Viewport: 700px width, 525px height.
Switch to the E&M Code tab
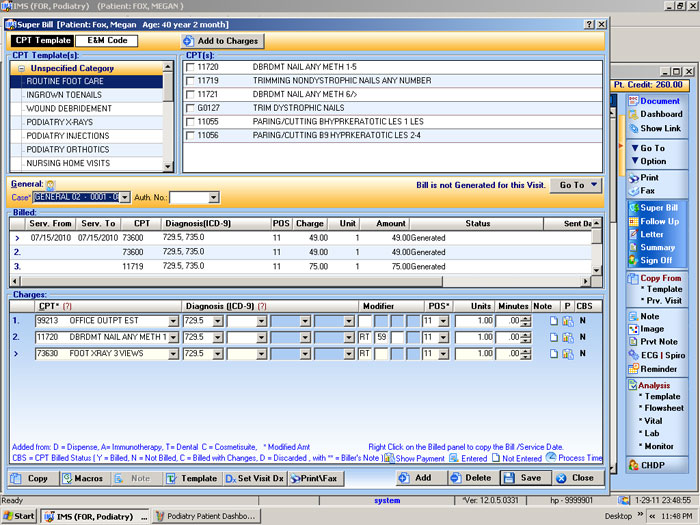pos(107,41)
